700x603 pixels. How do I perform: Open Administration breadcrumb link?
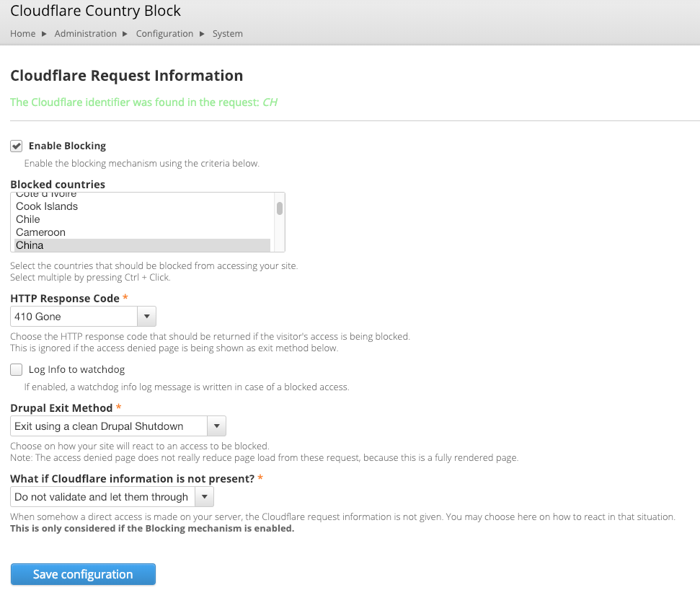85,34
